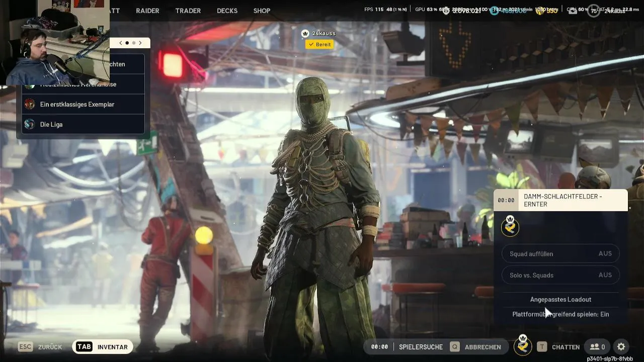Cancel matchmaking with Abbrechen button
Image resolution: width=644 pixels, height=362 pixels.
482,347
